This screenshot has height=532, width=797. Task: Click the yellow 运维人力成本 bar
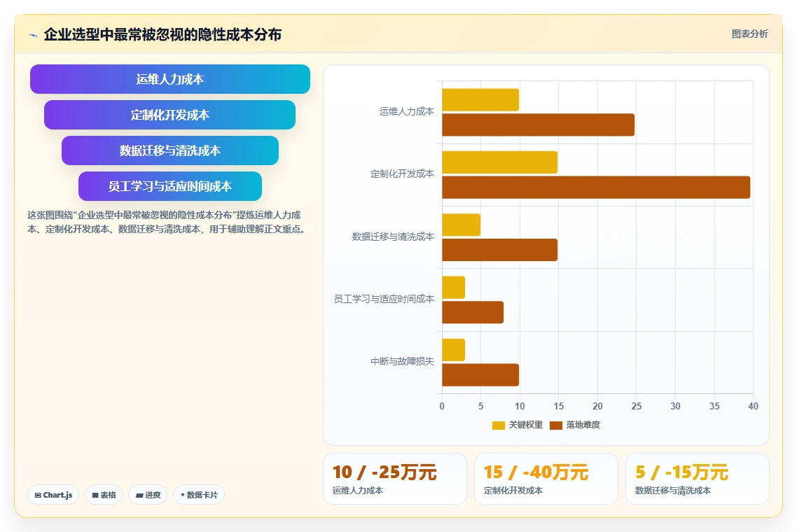[480, 99]
